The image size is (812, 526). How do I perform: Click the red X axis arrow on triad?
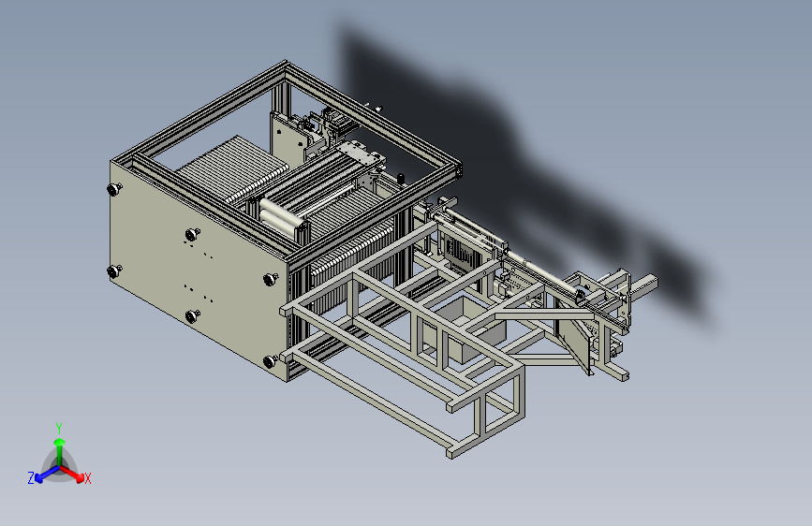(73, 474)
